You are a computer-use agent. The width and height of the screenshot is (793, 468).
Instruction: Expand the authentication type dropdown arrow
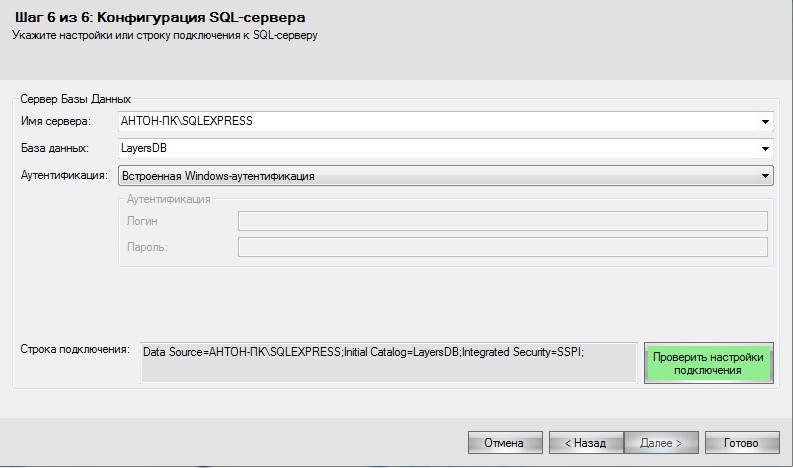[x=765, y=176]
